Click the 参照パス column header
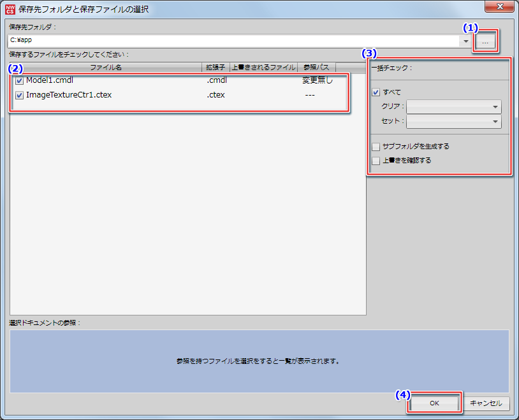519x420 pixels. pyautogui.click(x=316, y=67)
